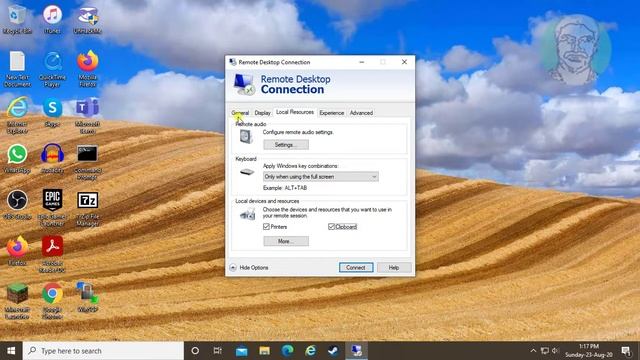Open the Advanced tab
The height and width of the screenshot is (360, 640).
[361, 113]
